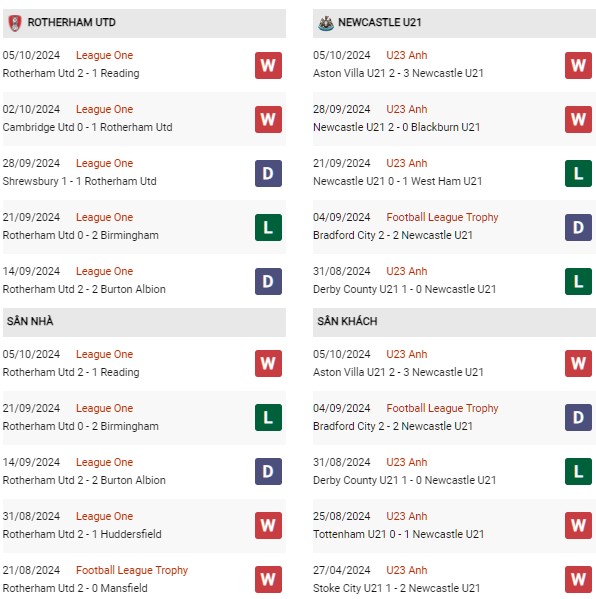Select the Shrewsbury 1 - 1 Rotherham Utd result
This screenshot has width=596, height=599.
[79, 181]
